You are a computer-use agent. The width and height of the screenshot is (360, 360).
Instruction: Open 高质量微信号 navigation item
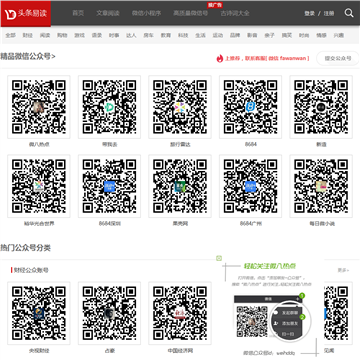[191, 13]
